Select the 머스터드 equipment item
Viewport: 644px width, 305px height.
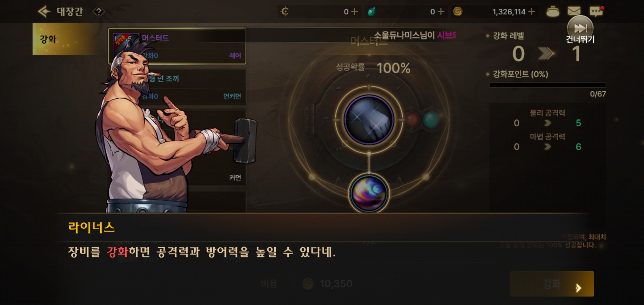[177, 46]
